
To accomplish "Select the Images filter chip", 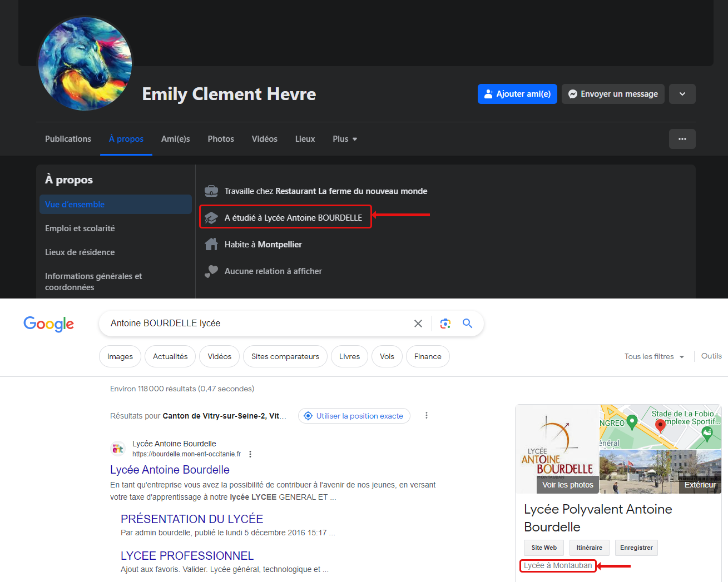I will (120, 356).
